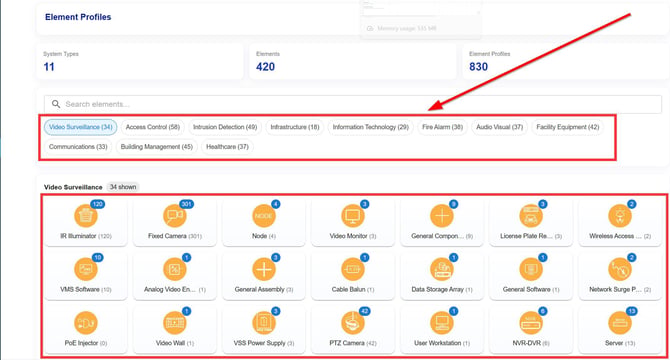The height and width of the screenshot is (360, 670).
Task: Select the VSS Power Supply icon
Action: click(x=264, y=323)
